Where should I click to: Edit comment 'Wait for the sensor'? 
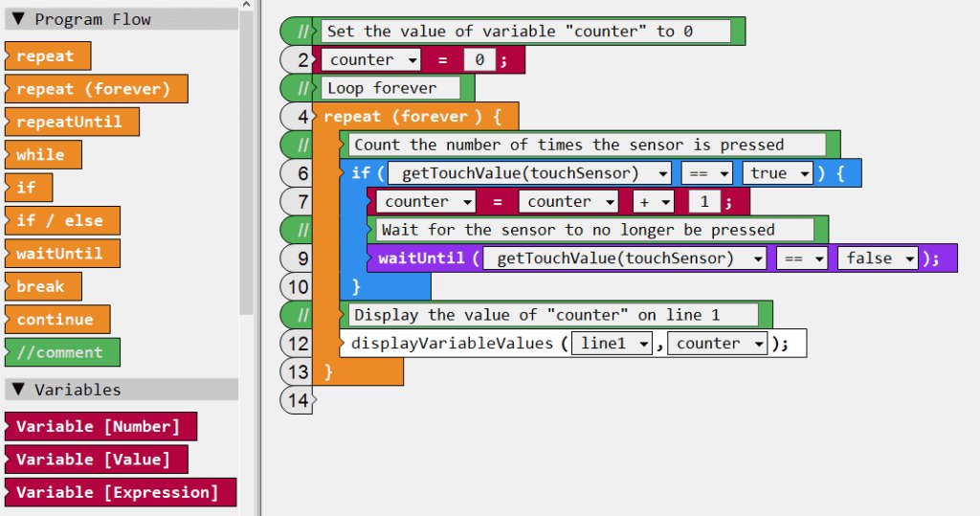594,230
